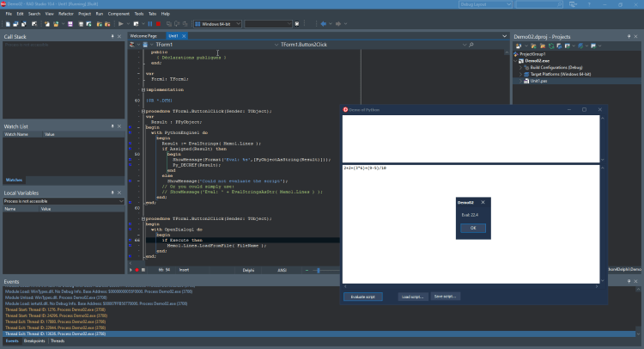Click the Projects remove folder icon

(543, 46)
